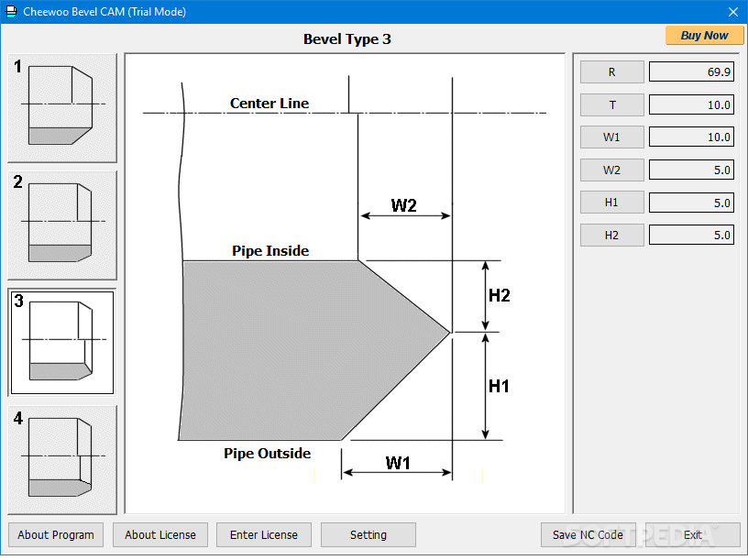The image size is (748, 560).
Task: Focus the R value field 69.9
Action: click(691, 72)
